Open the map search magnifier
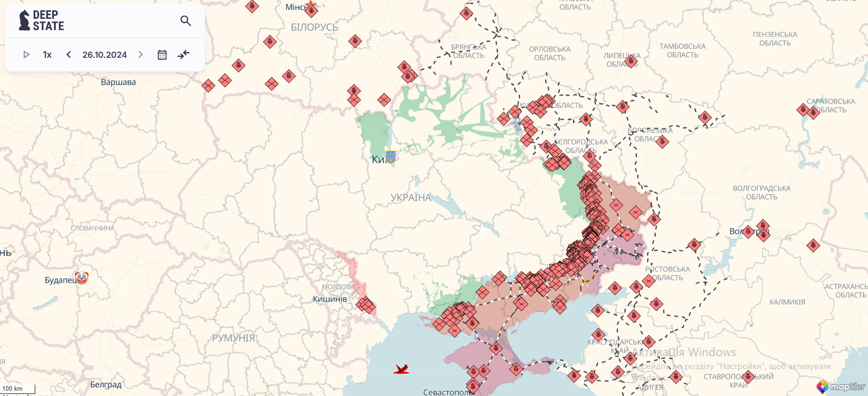 click(186, 21)
